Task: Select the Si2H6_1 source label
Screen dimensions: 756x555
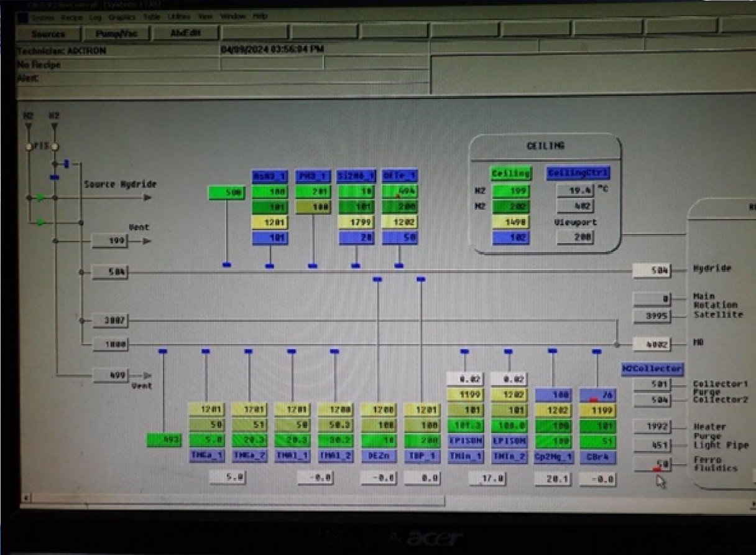Action: [x=356, y=176]
